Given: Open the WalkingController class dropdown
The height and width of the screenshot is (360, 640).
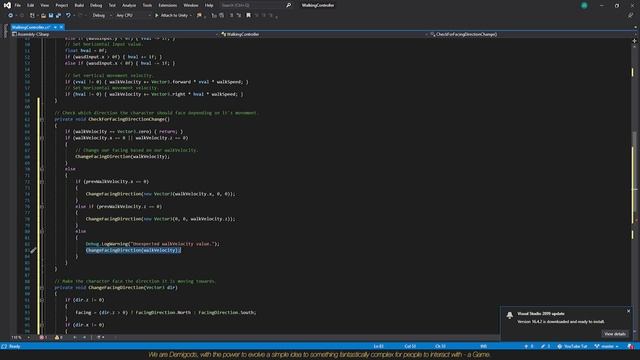Looking at the screenshot, I should click(x=324, y=35).
